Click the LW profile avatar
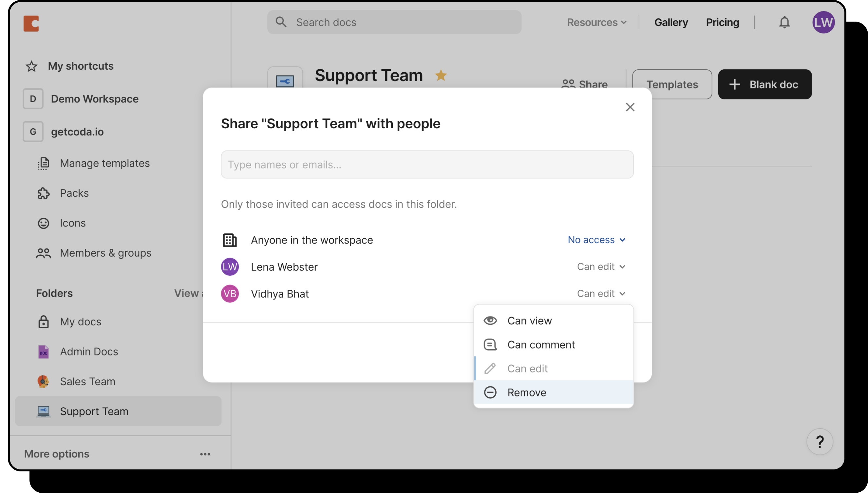This screenshot has width=868, height=493. (x=823, y=22)
